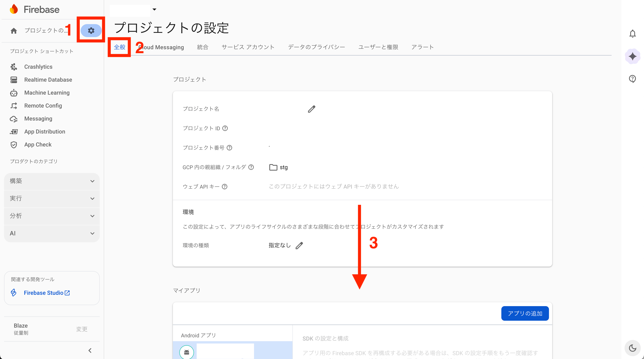Click the project ID help icon

click(225, 128)
